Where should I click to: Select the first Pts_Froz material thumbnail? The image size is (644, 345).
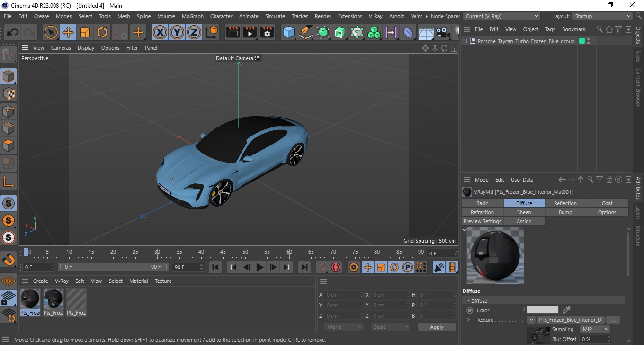click(30, 302)
